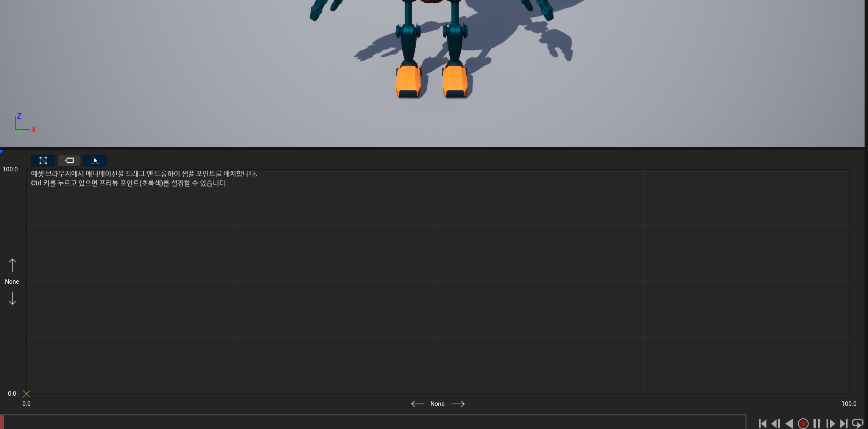The width and height of the screenshot is (868, 429).
Task: Click the upward arrow on vertical axis
Action: tap(12, 265)
